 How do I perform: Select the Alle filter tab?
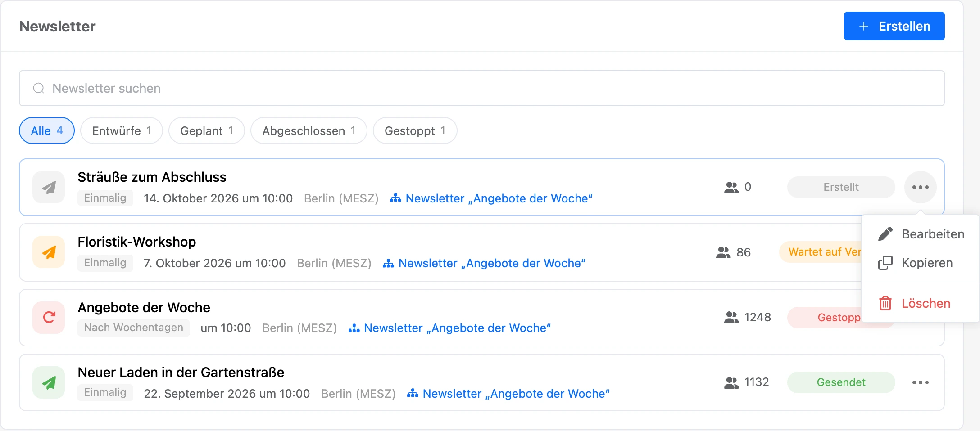pos(47,130)
